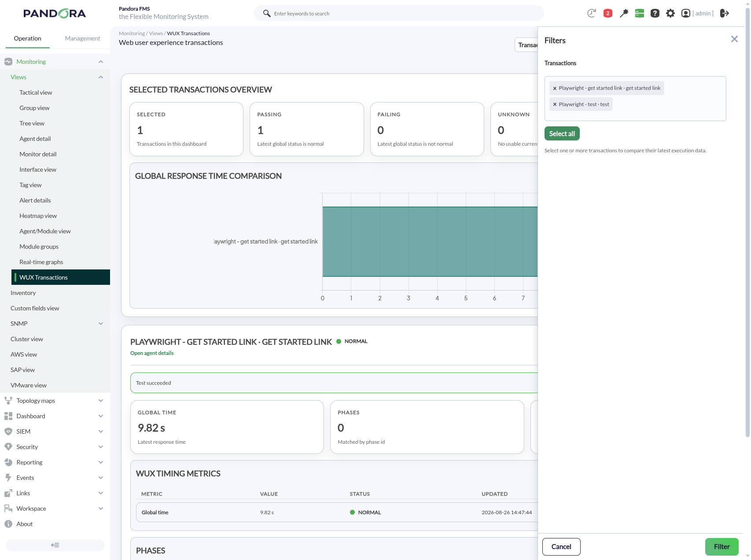Click the search magnifier icon
This screenshot has width=751, height=560.
(266, 13)
